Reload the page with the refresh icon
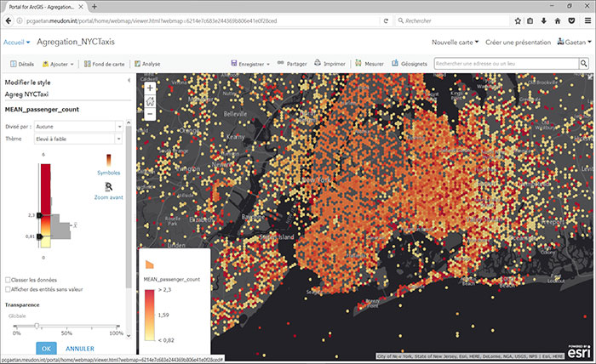The width and height of the screenshot is (596, 364). (x=386, y=21)
